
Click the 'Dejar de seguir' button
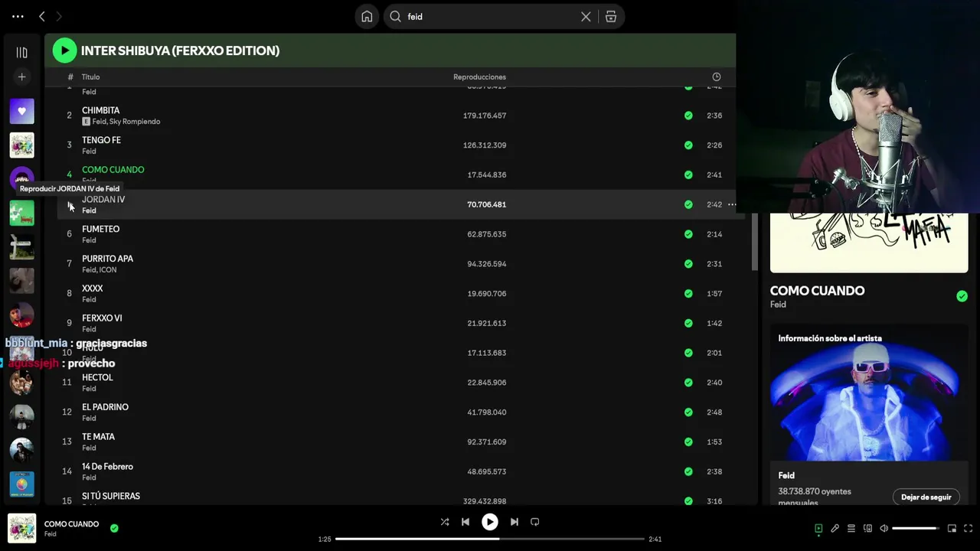pos(926,497)
